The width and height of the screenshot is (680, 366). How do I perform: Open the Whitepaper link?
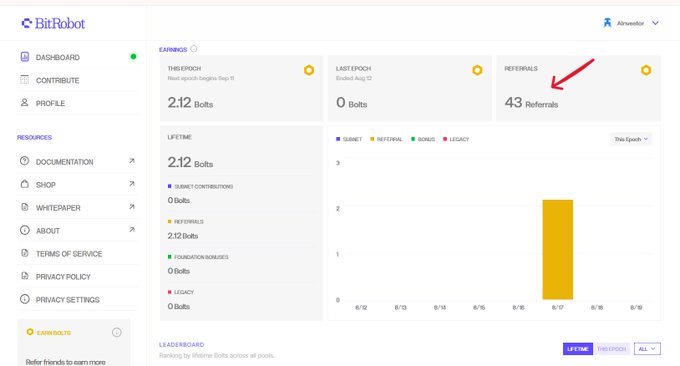point(58,208)
